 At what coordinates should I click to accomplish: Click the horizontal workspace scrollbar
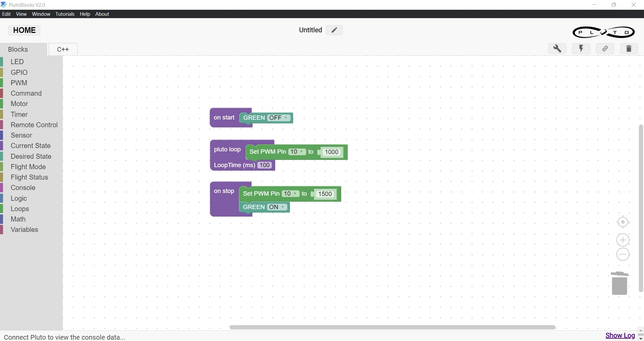393,327
